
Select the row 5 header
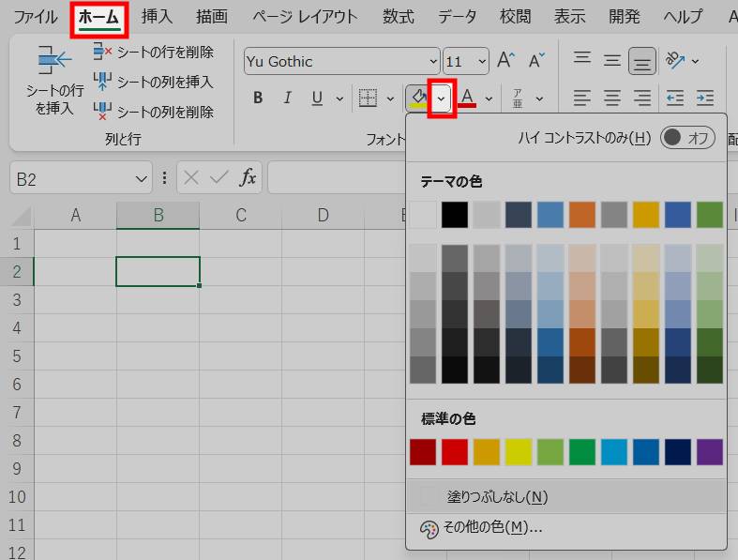pyautogui.click(x=17, y=356)
